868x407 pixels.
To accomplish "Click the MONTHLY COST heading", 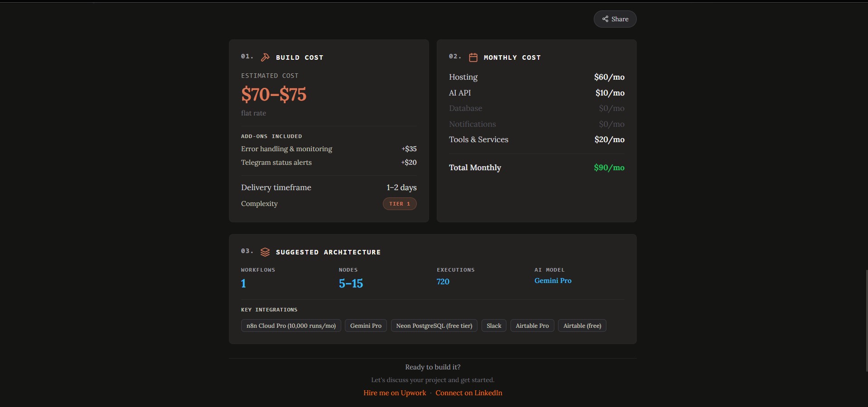I will click(512, 57).
